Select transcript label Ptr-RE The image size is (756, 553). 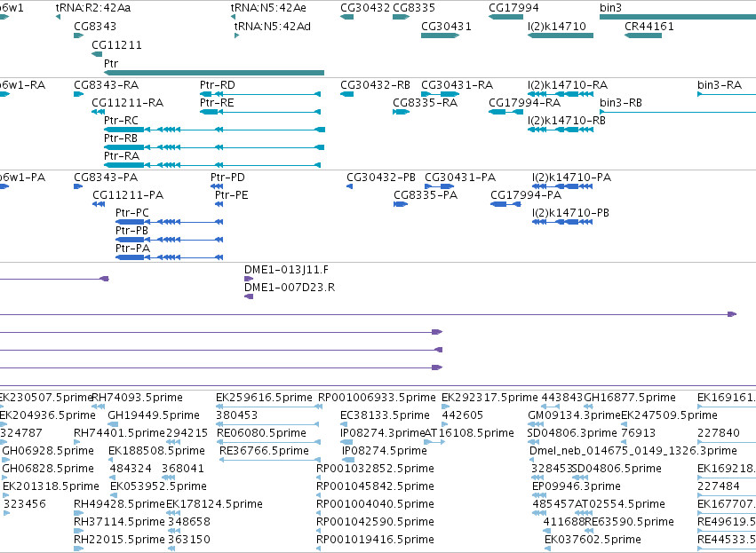pos(217,103)
